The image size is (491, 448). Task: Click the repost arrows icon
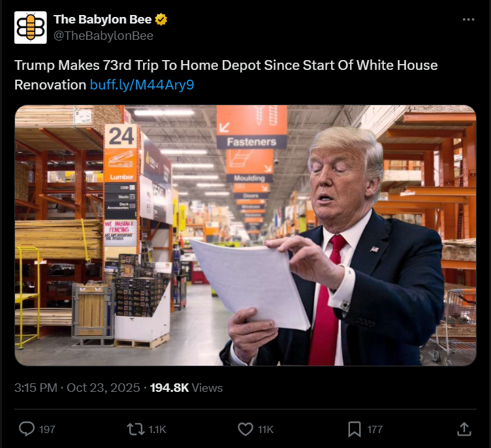[x=136, y=429]
